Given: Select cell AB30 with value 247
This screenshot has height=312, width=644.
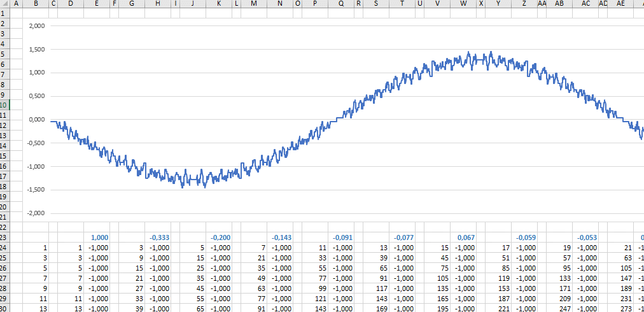Looking at the screenshot, I should pyautogui.click(x=559, y=309).
